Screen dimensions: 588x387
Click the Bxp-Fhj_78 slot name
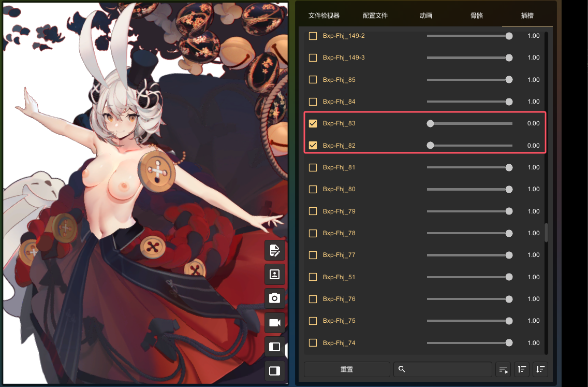point(339,233)
